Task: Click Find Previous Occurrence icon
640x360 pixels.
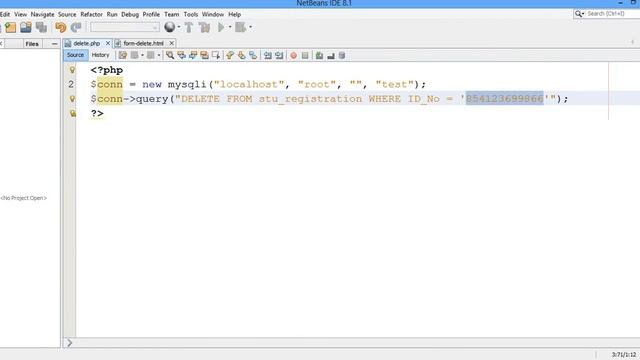Action: click(x=181, y=55)
